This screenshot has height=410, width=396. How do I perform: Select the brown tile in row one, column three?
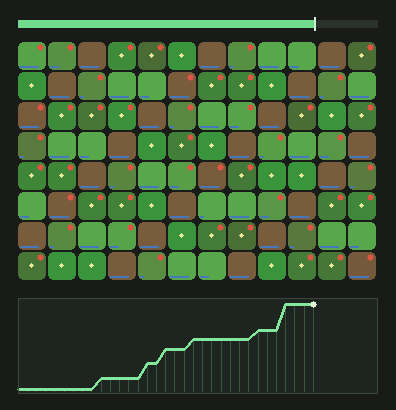point(92,56)
